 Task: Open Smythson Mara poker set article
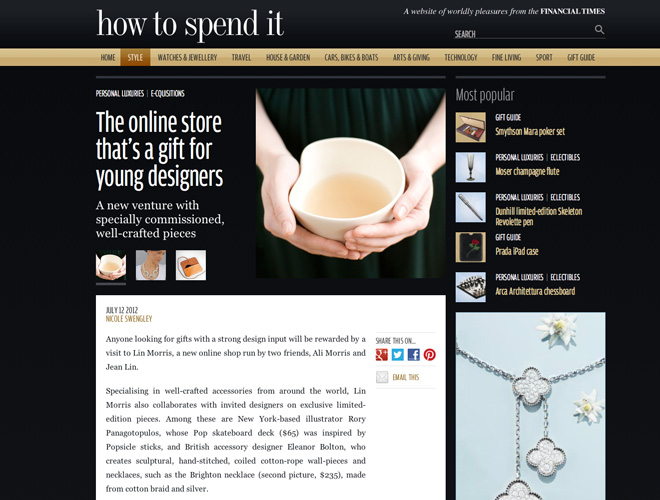click(x=530, y=131)
